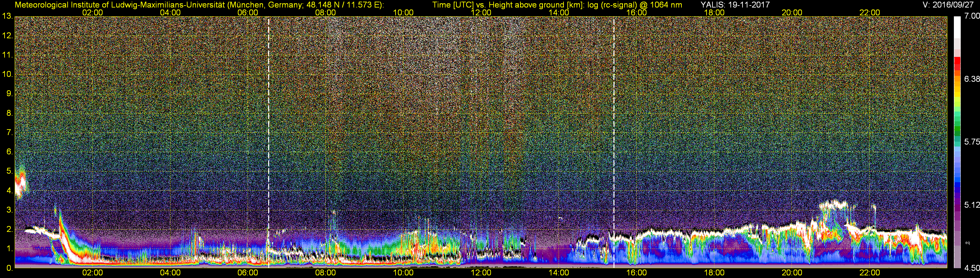Click the 02:00 label on the bottom time axis
Image resolution: width=980 pixels, height=278 pixels.
92,273
